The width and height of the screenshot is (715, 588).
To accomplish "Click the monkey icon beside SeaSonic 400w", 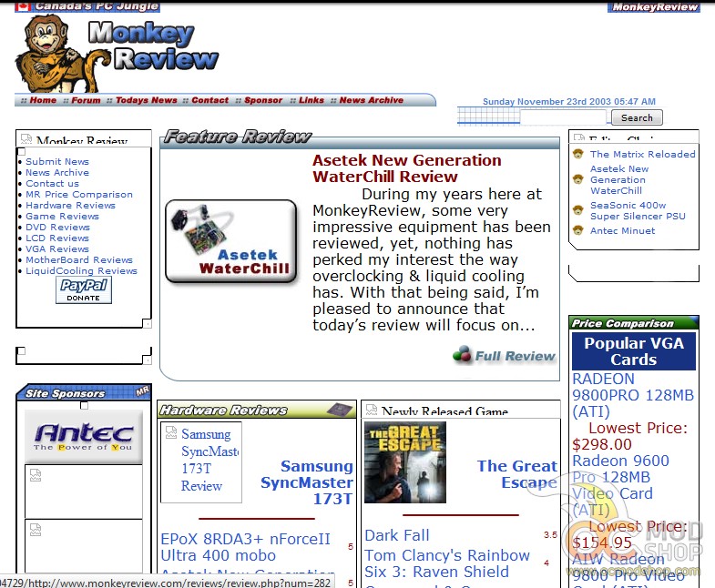I will (578, 210).
